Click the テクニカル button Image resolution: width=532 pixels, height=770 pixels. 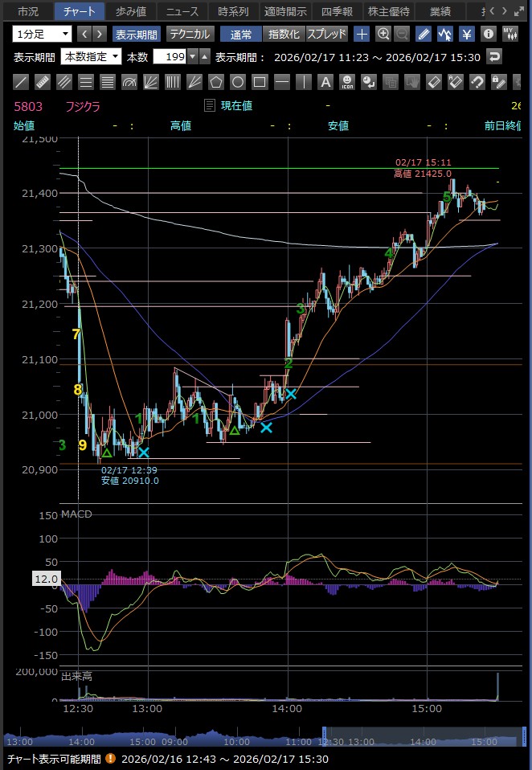(x=190, y=34)
